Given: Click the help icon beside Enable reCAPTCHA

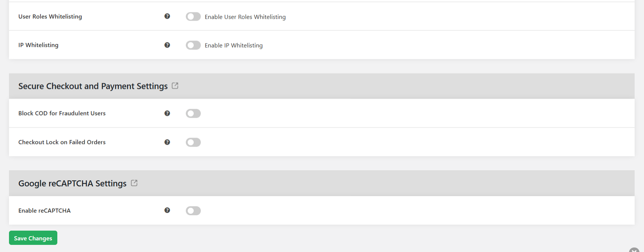Looking at the screenshot, I should [167, 210].
